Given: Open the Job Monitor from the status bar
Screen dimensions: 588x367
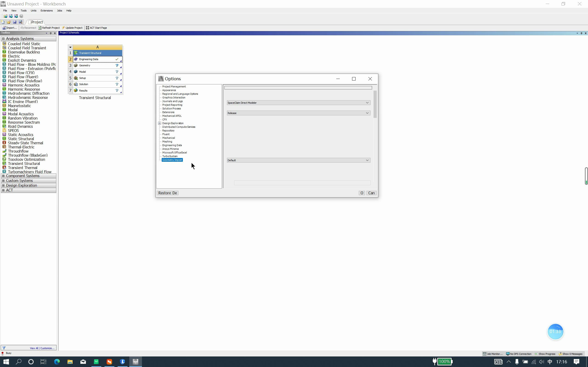Looking at the screenshot, I should coord(492,354).
